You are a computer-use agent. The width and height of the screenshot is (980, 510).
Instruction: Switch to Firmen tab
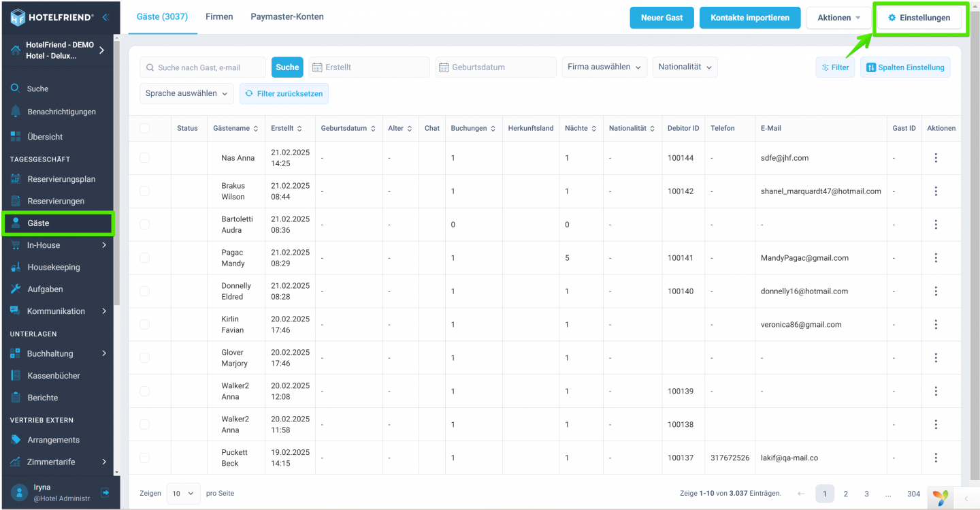pyautogui.click(x=219, y=16)
